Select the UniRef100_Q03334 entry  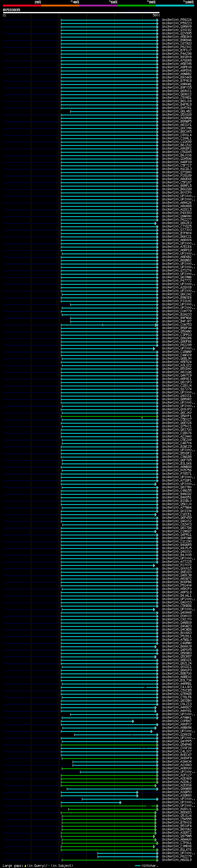click(x=176, y=511)
